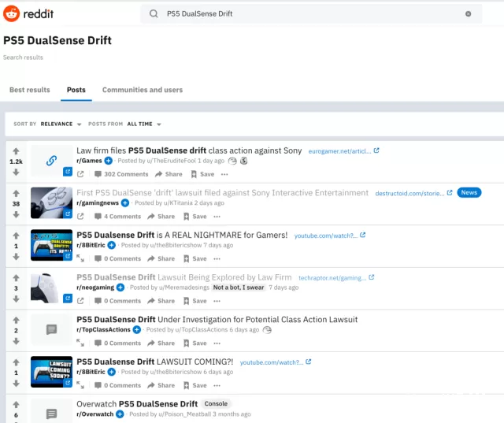Switch to the Best results tab
The height and width of the screenshot is (423, 504).
(30, 90)
